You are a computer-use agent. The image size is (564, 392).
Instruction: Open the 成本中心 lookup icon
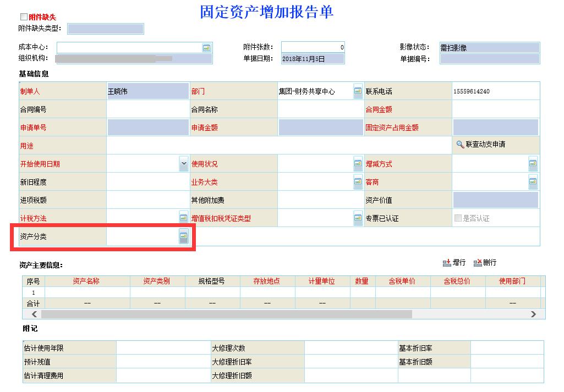(x=206, y=48)
